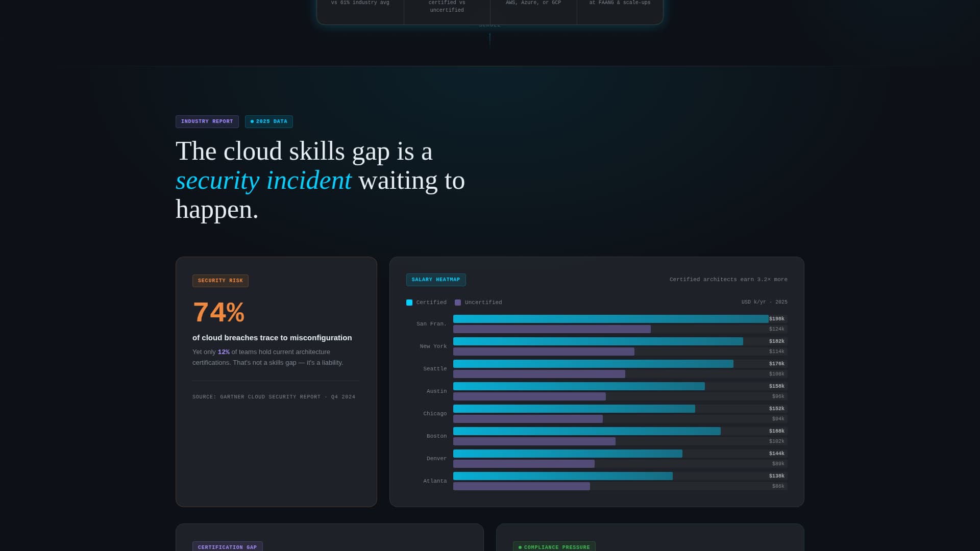The width and height of the screenshot is (980, 551).
Task: Click the San Fran. city label
Action: 431,324
